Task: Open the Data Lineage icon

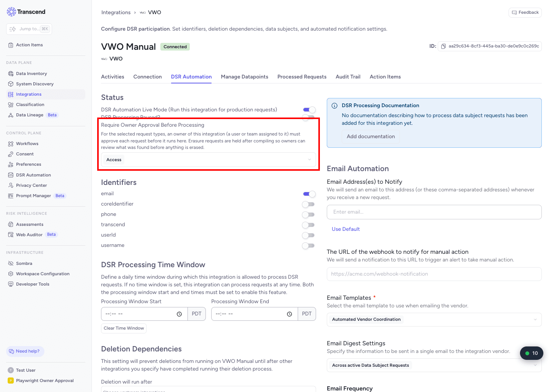Action: click(x=11, y=115)
